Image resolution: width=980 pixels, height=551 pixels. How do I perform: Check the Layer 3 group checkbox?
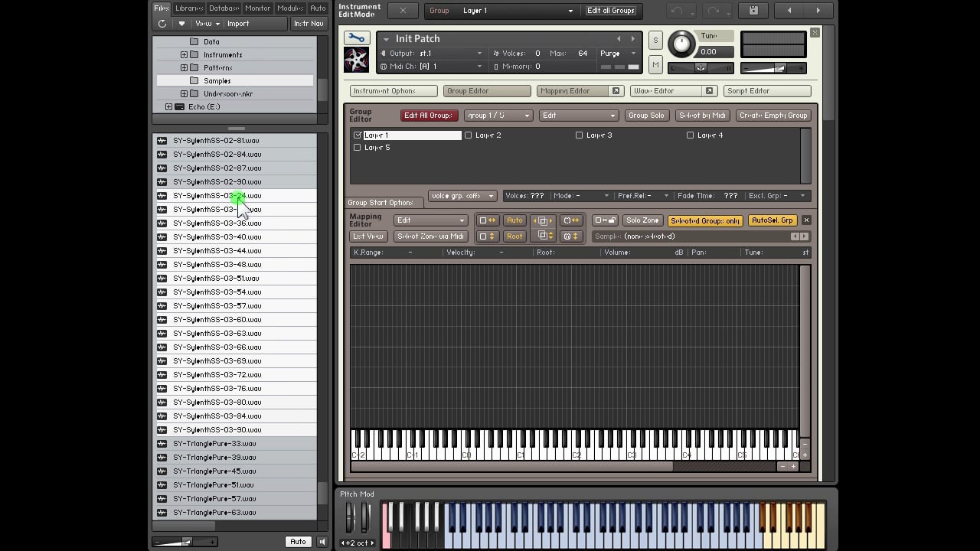(580, 135)
